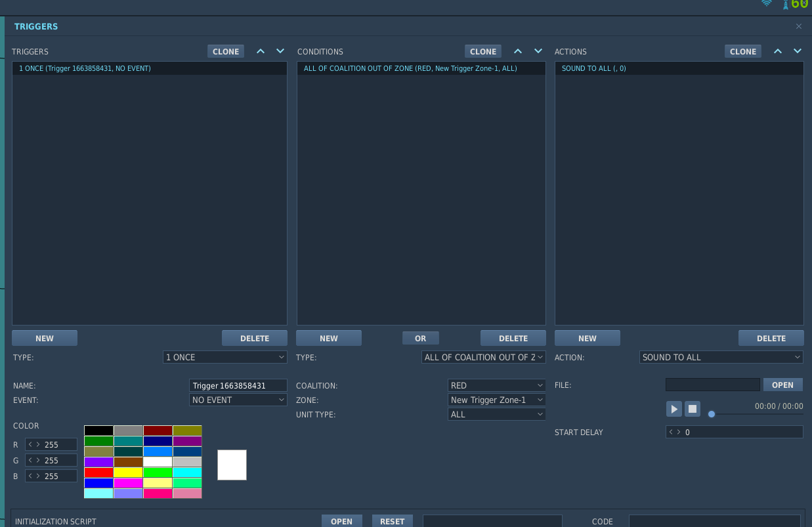Screen dimensions: 812x527
Task: Click the trigger NAME input field
Action: point(238,385)
